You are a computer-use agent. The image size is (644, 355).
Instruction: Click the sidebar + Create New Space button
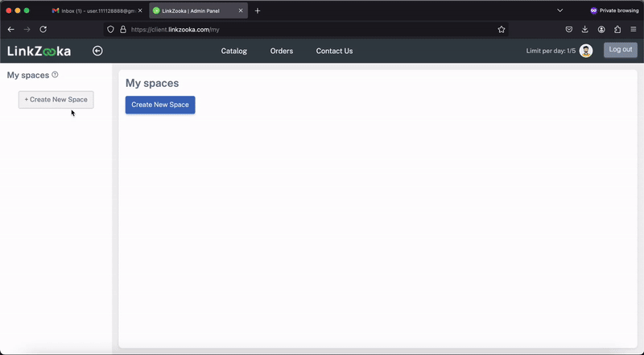tap(56, 100)
